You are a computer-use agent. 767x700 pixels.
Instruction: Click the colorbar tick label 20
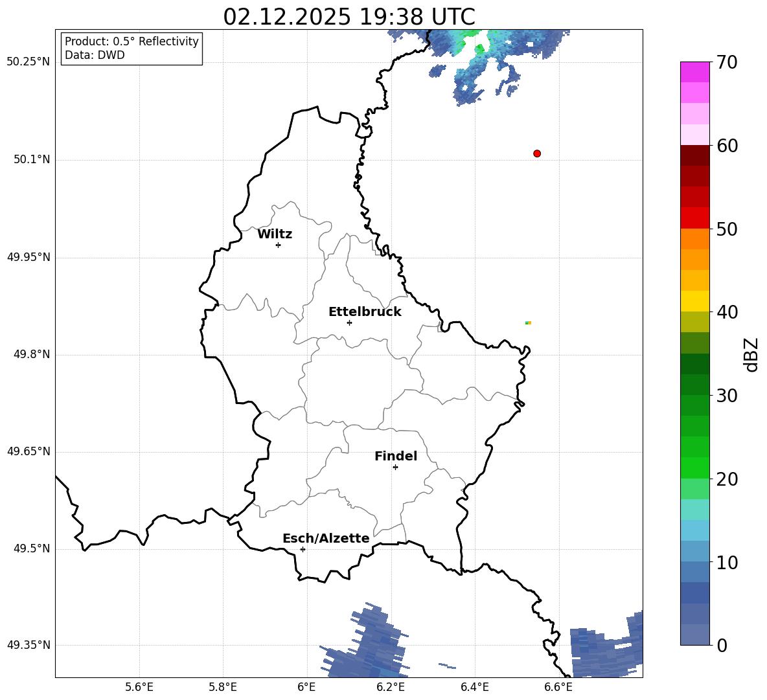[727, 479]
